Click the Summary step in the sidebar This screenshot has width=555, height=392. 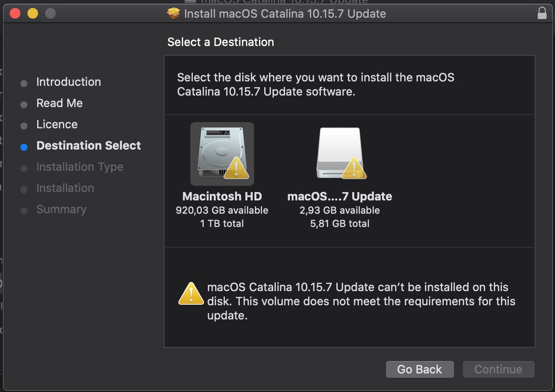[61, 209]
